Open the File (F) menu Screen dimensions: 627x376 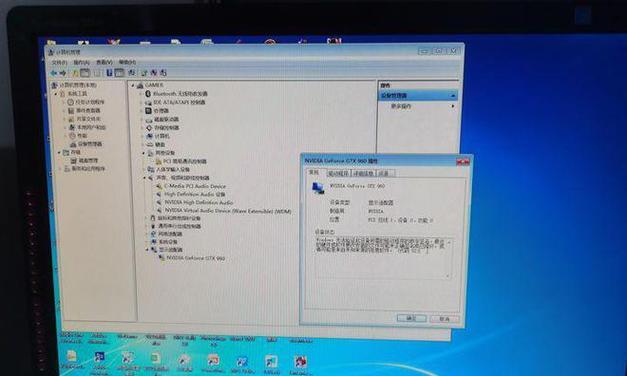[59, 63]
